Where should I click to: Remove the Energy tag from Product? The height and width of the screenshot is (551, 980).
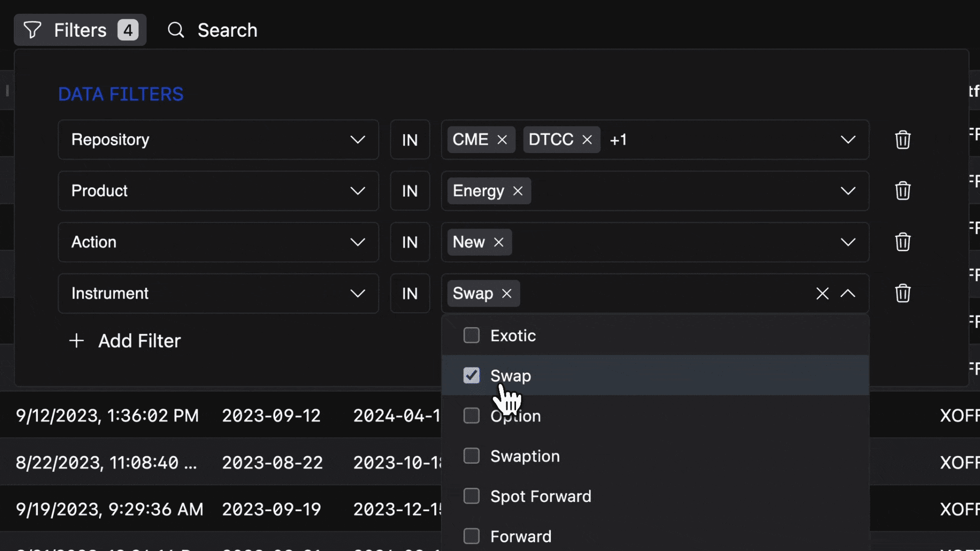(518, 191)
